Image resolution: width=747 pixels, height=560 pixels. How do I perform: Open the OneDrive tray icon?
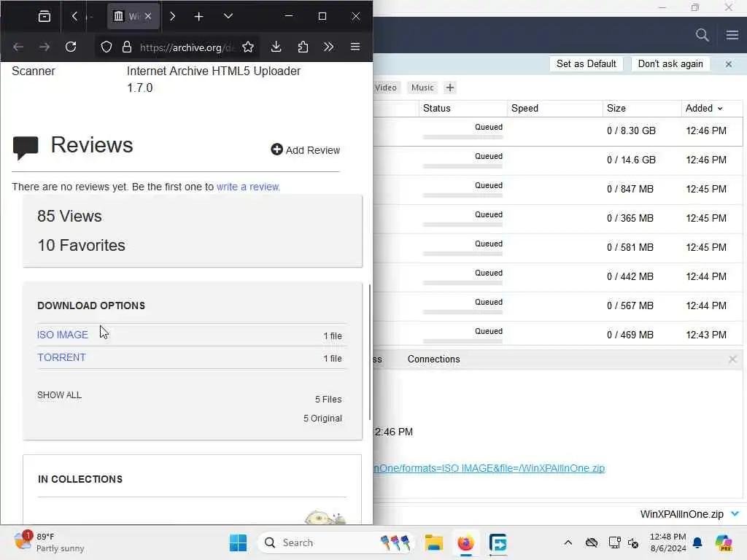(x=591, y=542)
